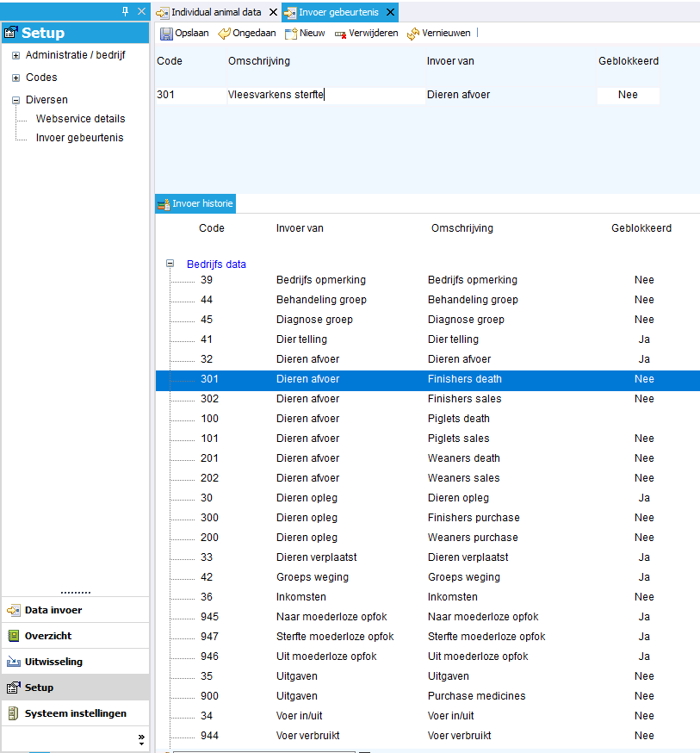Viewport: 700px width, 753px height.
Task: Click the history Geblokkeerd column header
Action: (641, 228)
